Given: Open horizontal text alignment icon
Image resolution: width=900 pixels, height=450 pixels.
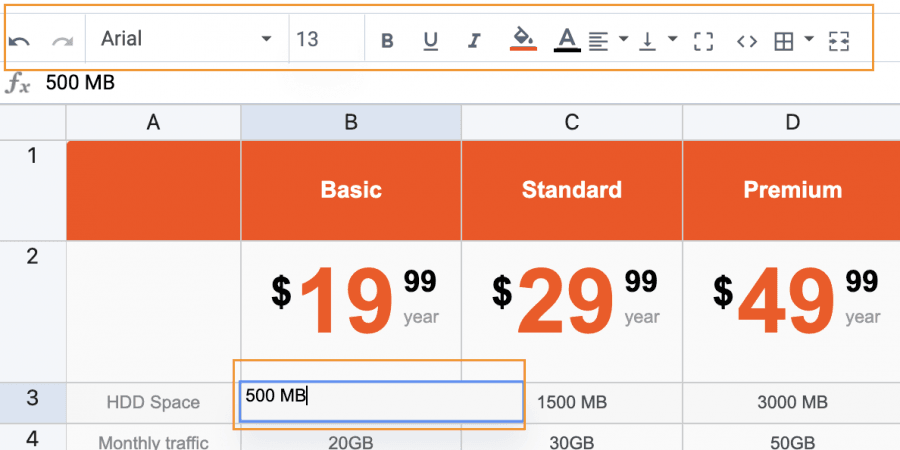Looking at the screenshot, I should (x=598, y=41).
